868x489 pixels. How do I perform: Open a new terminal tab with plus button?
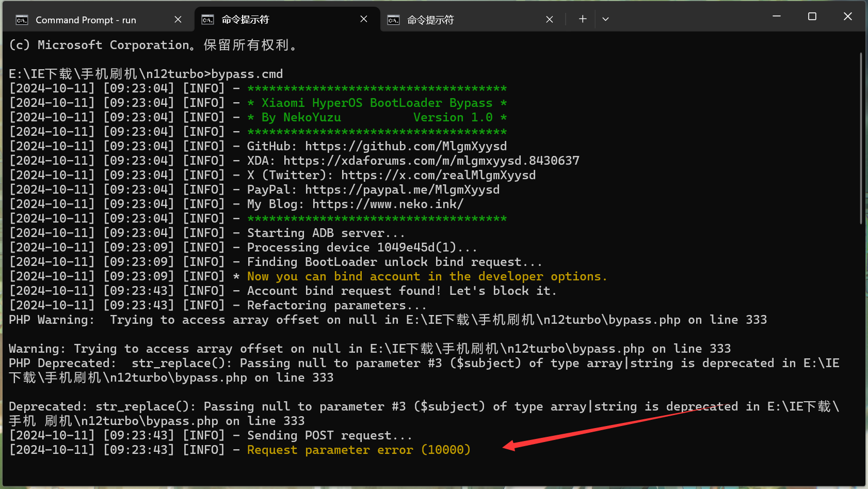583,19
